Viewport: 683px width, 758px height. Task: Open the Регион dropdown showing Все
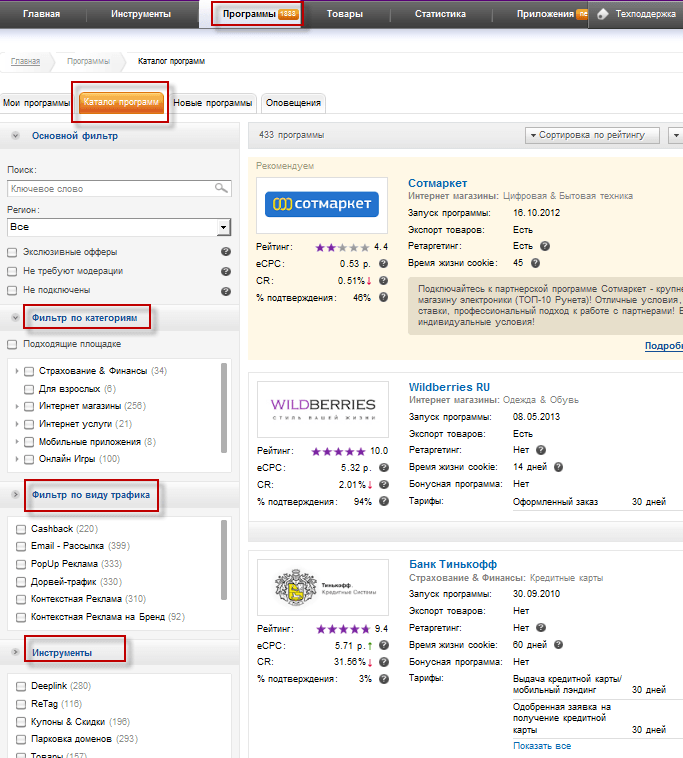click(x=119, y=227)
